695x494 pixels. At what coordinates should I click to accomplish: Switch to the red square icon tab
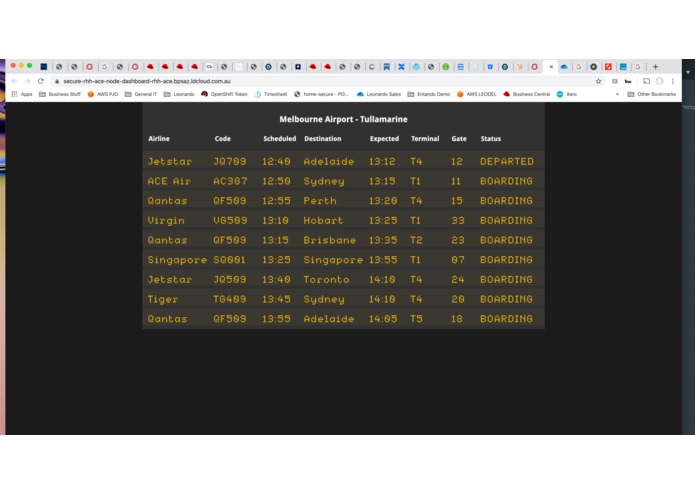608,67
